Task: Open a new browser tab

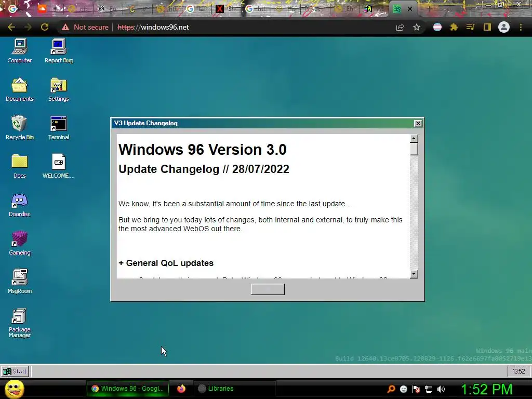Action: [429, 9]
